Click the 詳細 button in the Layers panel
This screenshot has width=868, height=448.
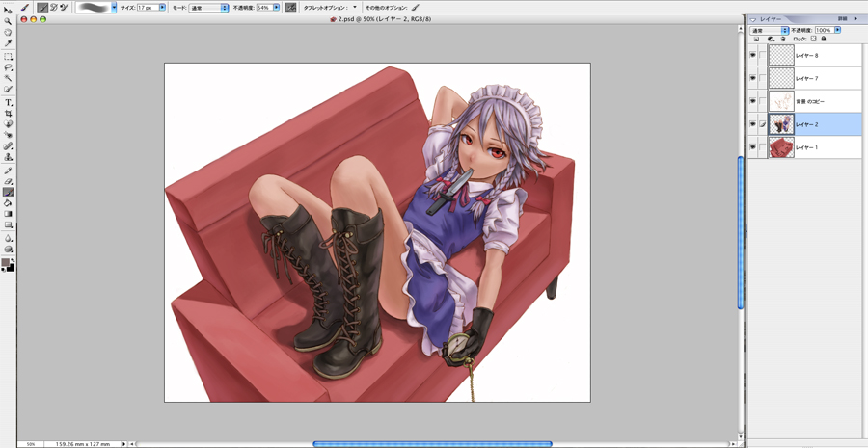coord(844,19)
